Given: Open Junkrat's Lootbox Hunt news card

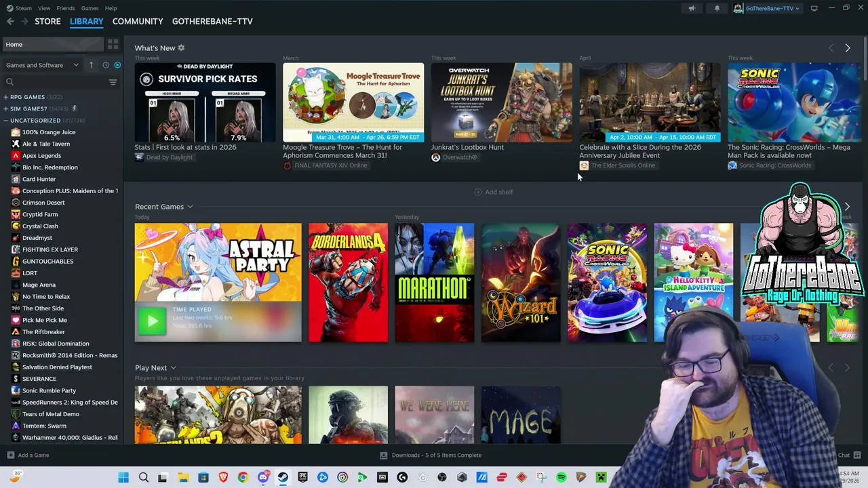Looking at the screenshot, I should coord(502,102).
